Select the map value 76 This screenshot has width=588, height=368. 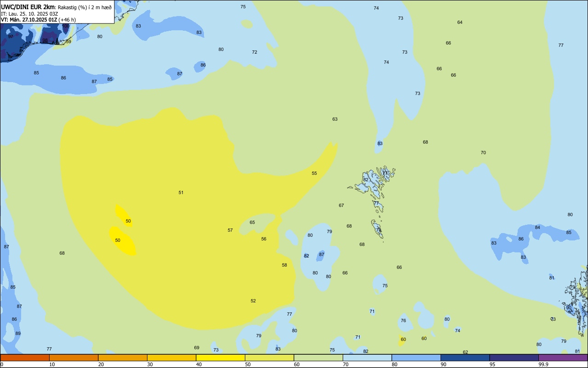click(x=403, y=321)
